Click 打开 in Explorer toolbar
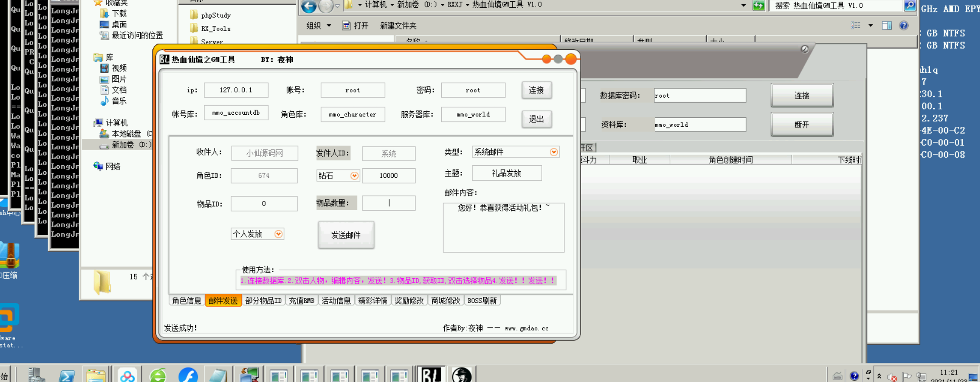The width and height of the screenshot is (980, 382). (355, 26)
